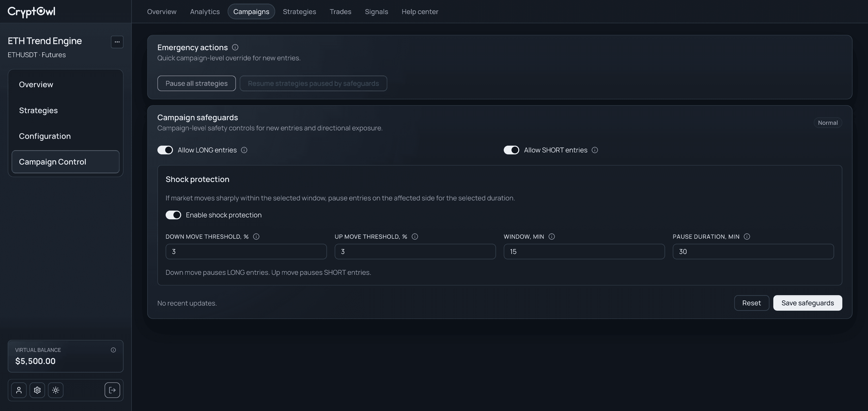
Task: Show info for Pause duration, min
Action: 747,237
